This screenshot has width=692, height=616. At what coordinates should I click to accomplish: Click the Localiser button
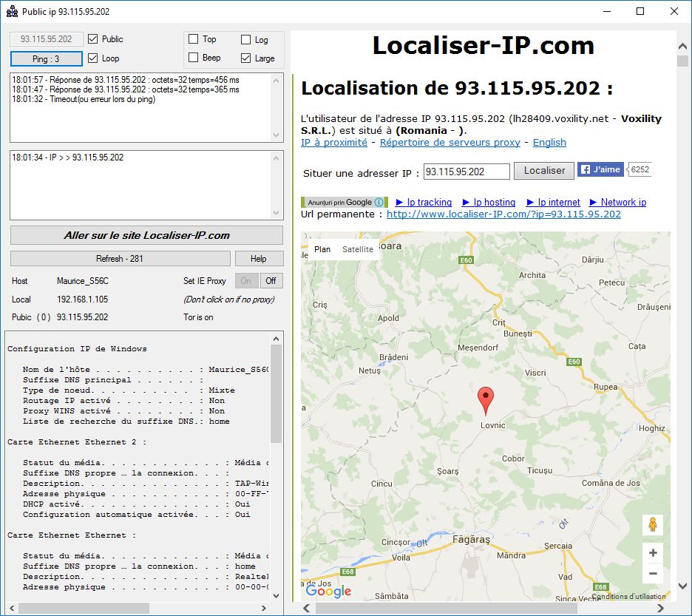pyautogui.click(x=544, y=170)
